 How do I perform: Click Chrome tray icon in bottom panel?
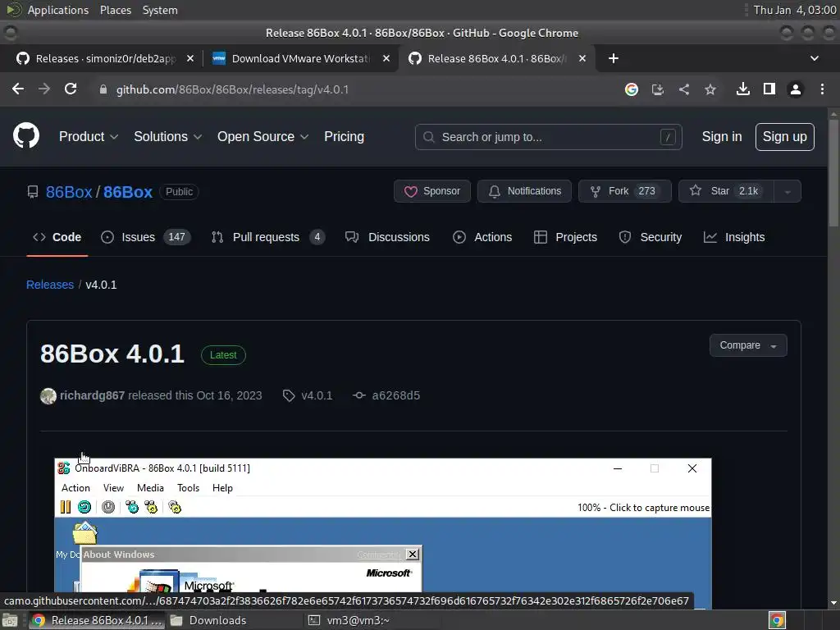click(x=778, y=620)
